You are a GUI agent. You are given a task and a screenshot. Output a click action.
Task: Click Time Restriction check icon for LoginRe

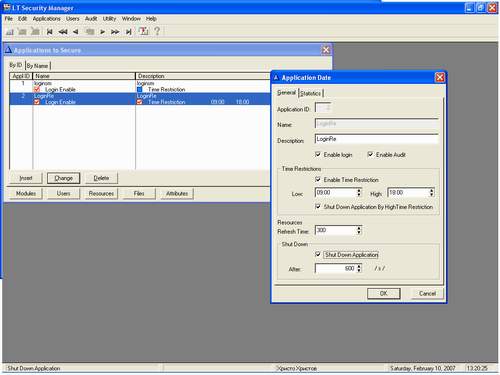coord(140,102)
